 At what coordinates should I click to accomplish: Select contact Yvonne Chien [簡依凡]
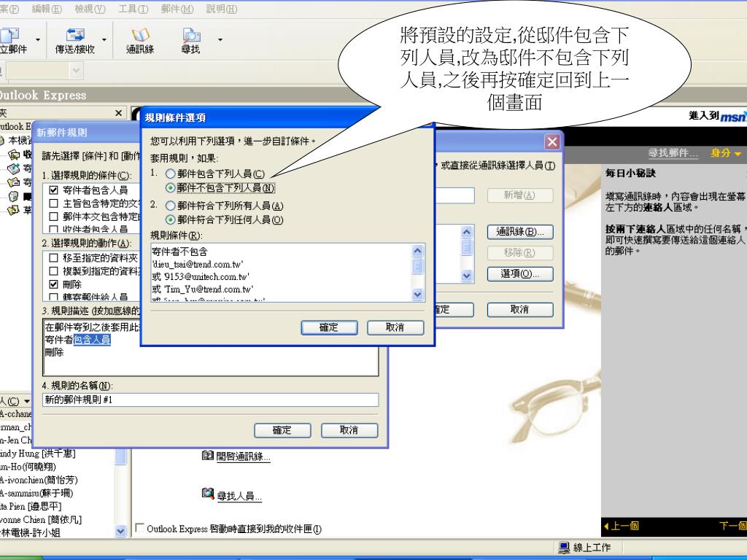(x=41, y=519)
